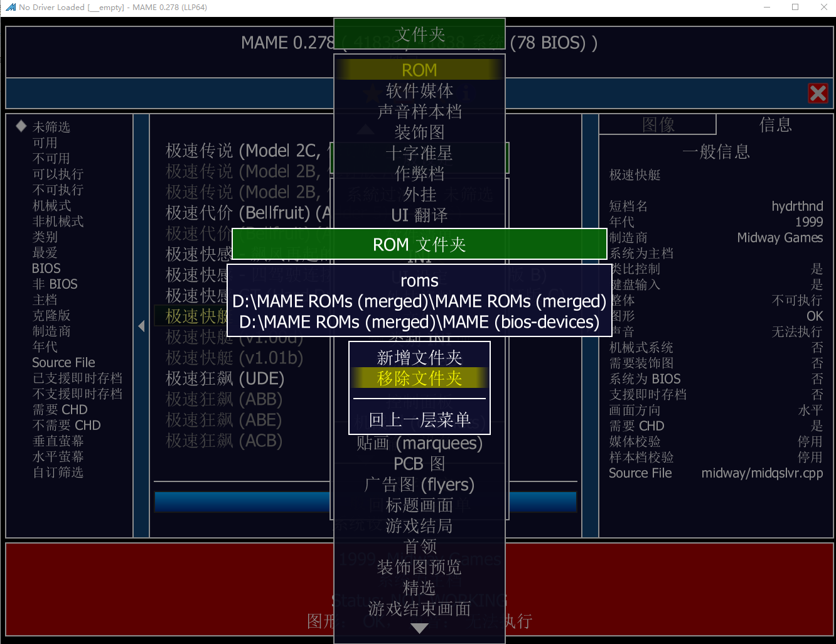Select the 类别 filter
The width and height of the screenshot is (836, 644).
(45, 237)
